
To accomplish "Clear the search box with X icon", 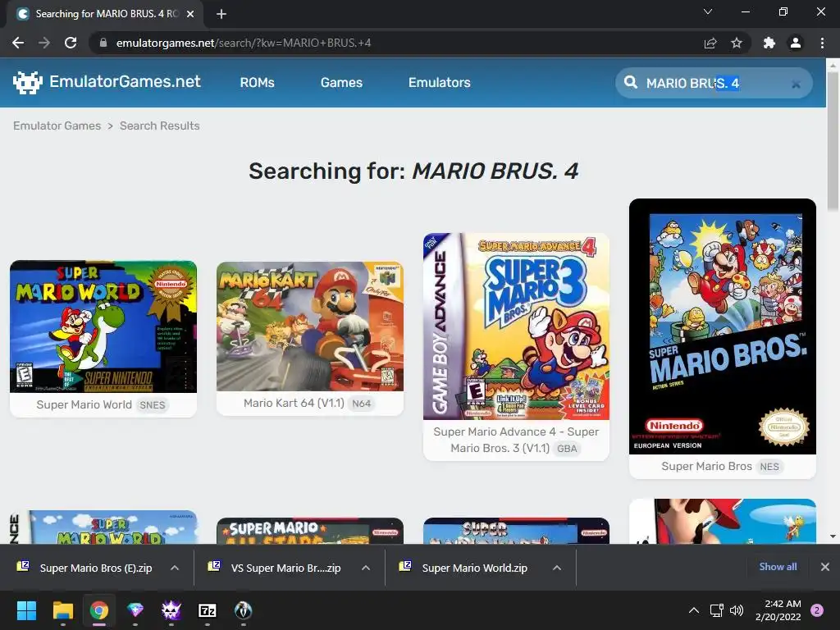I will coord(796,84).
